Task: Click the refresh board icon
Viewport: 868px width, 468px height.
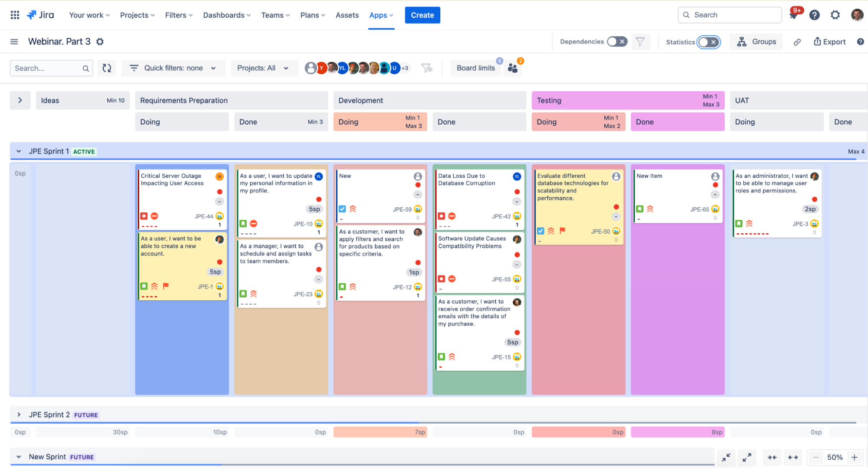Action: click(107, 68)
